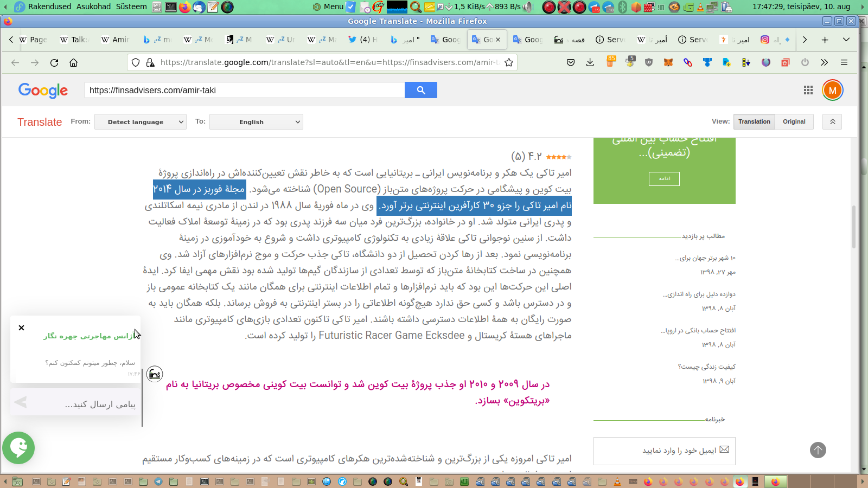Viewport: 868px width, 488px height.
Task: Switch to the Wikipedia 'Talk:' tab
Action: coord(74,40)
